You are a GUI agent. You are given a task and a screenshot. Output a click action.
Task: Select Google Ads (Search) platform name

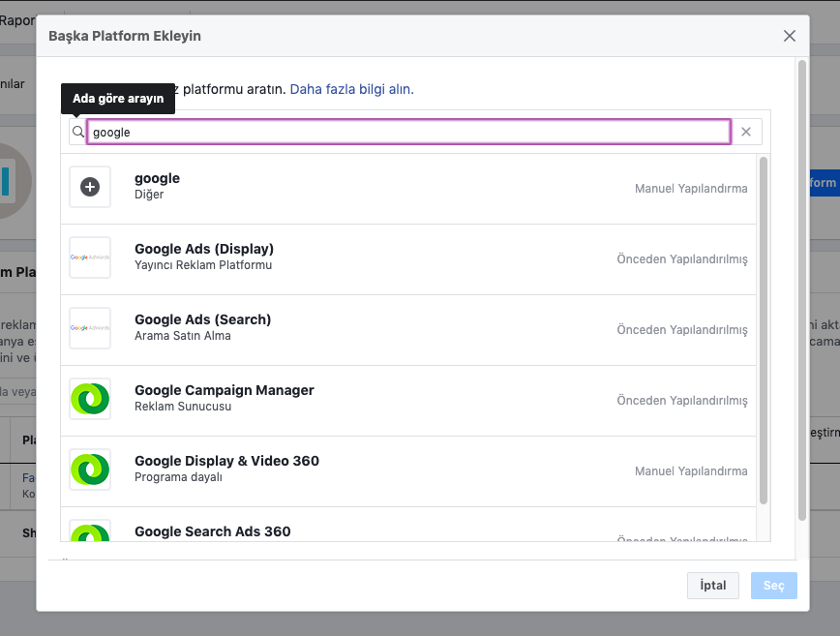pos(202,319)
